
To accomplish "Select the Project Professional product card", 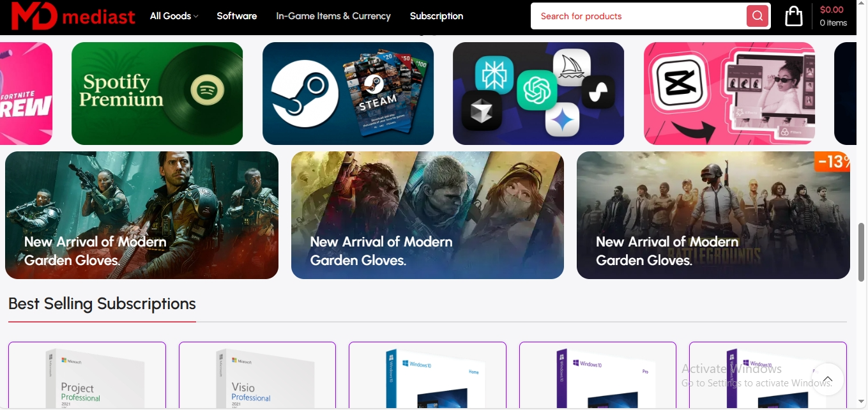I will tap(87, 377).
